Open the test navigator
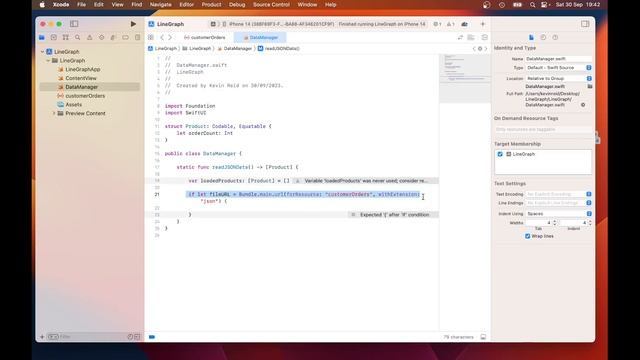 click(x=102, y=38)
